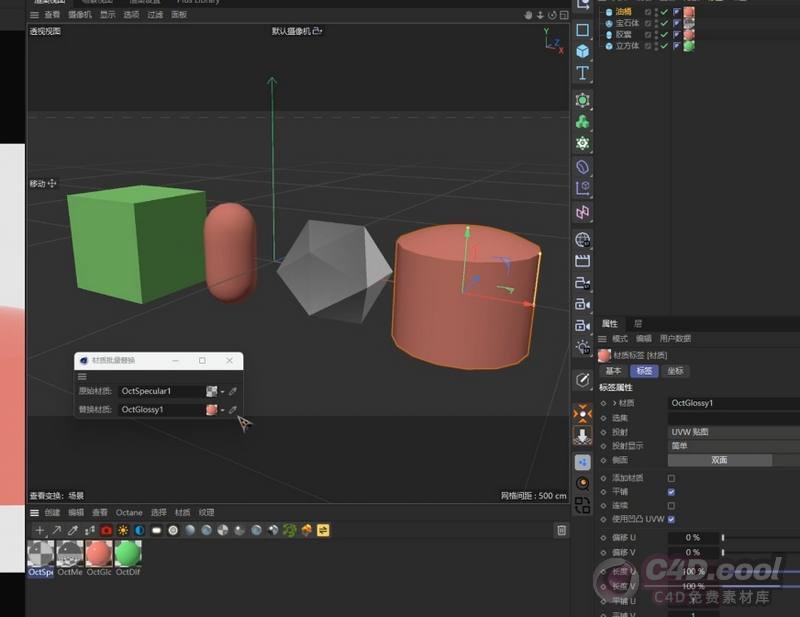Switch to the 坐标 tab in attributes
The width and height of the screenshot is (800, 617).
(x=675, y=371)
